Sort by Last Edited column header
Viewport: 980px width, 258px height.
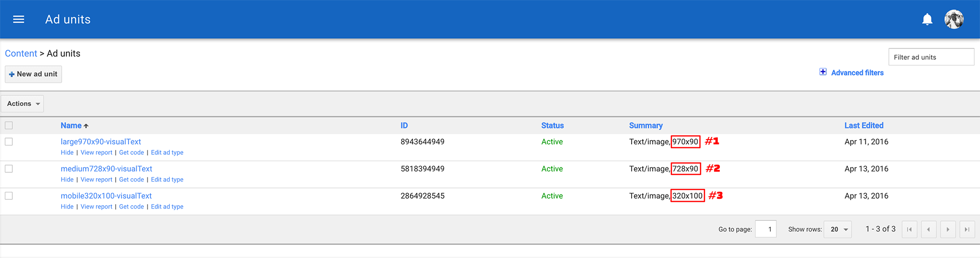[x=863, y=125]
